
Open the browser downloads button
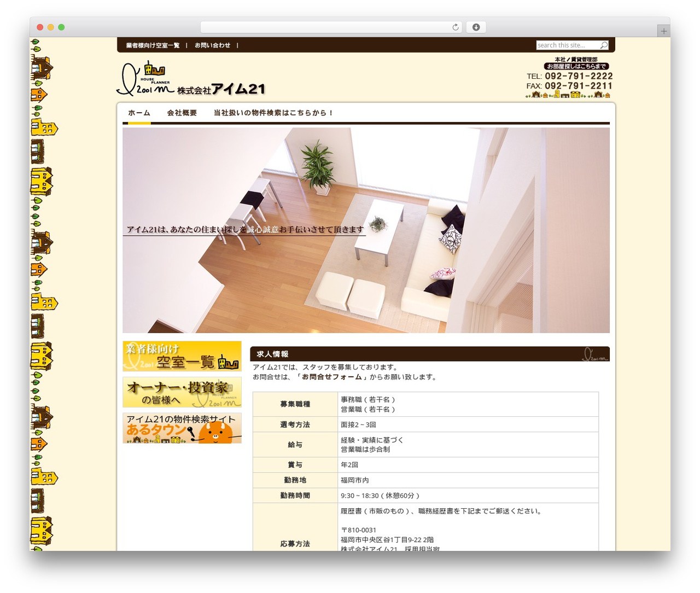476,27
